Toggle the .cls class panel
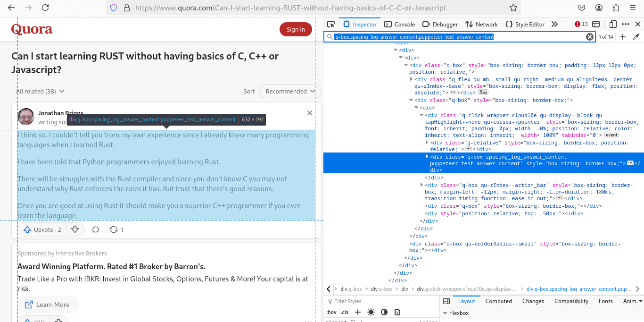Screen dimensions: 644x322 (x=345, y=312)
